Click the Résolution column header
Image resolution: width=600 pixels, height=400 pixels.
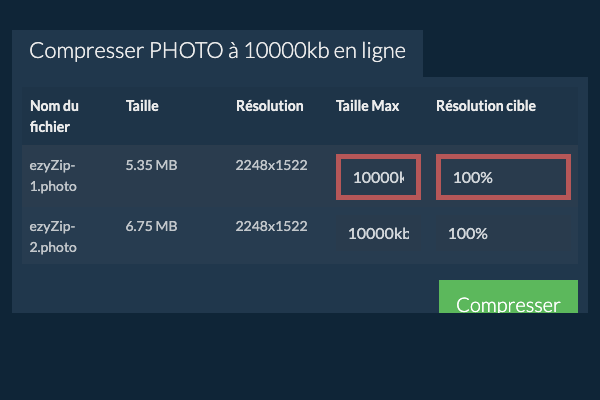click(269, 106)
